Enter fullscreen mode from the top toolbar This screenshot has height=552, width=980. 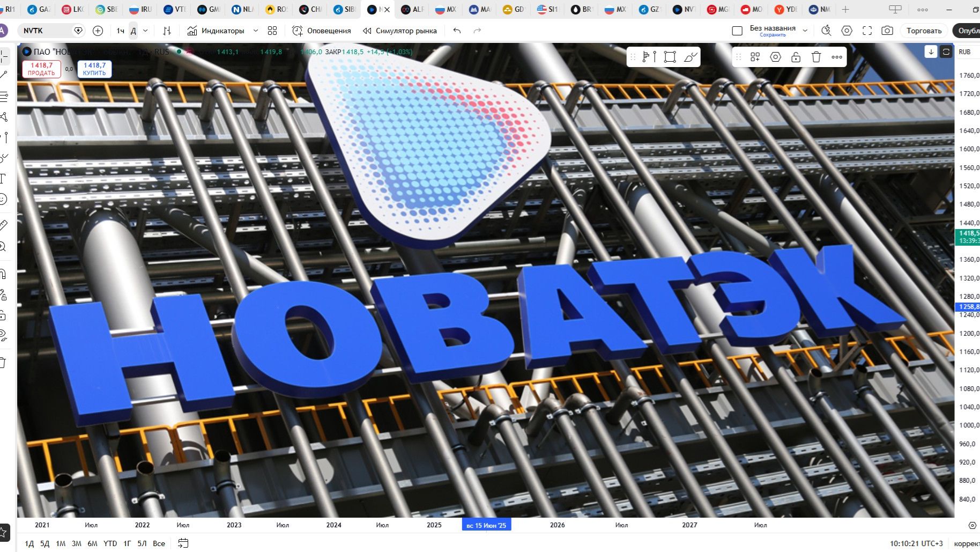tap(867, 31)
